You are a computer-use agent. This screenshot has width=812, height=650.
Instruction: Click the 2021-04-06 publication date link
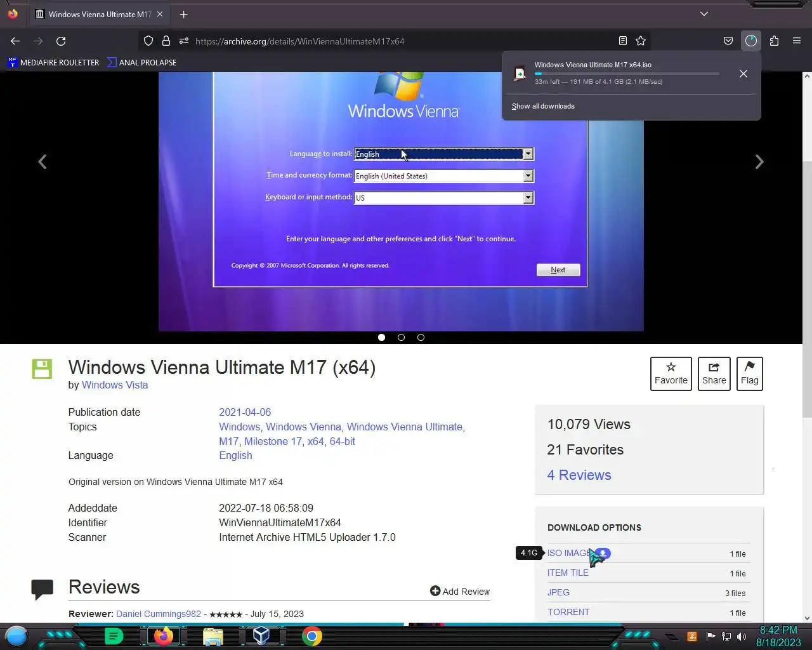pyautogui.click(x=245, y=412)
